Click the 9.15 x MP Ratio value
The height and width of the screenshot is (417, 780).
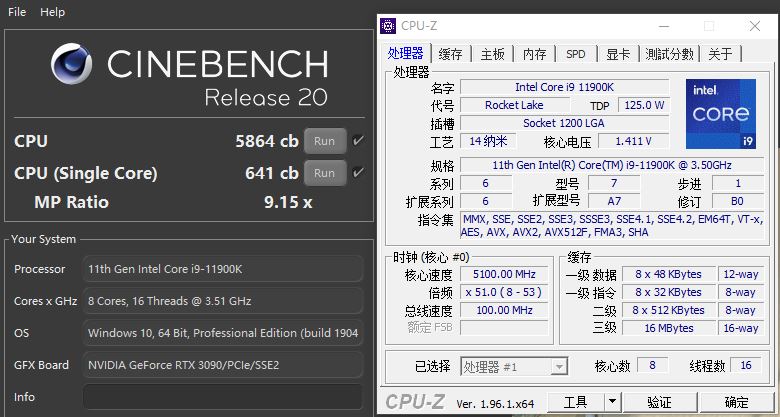point(288,202)
